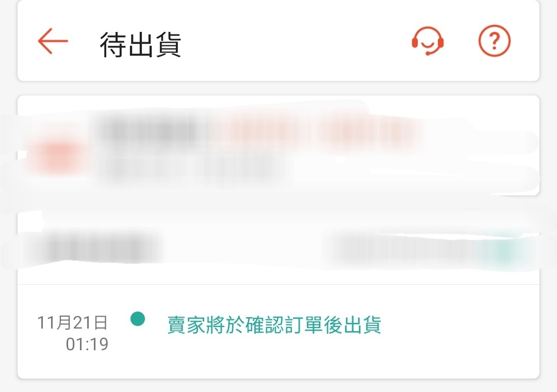Open help via question mark icon
The width and height of the screenshot is (557, 392).
click(x=495, y=41)
